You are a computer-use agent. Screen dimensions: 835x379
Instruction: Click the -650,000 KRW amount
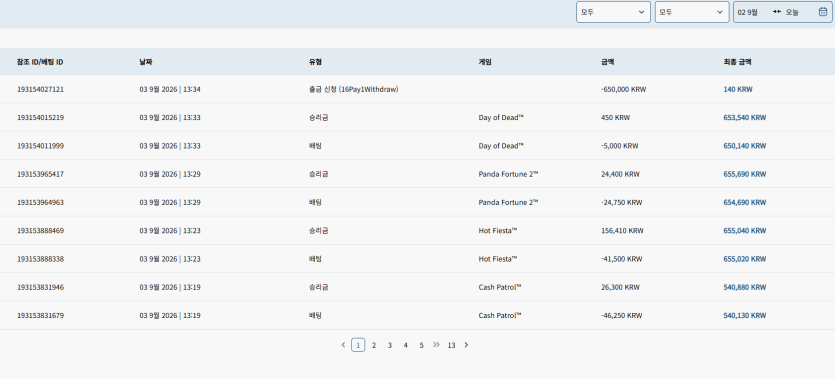623,89
